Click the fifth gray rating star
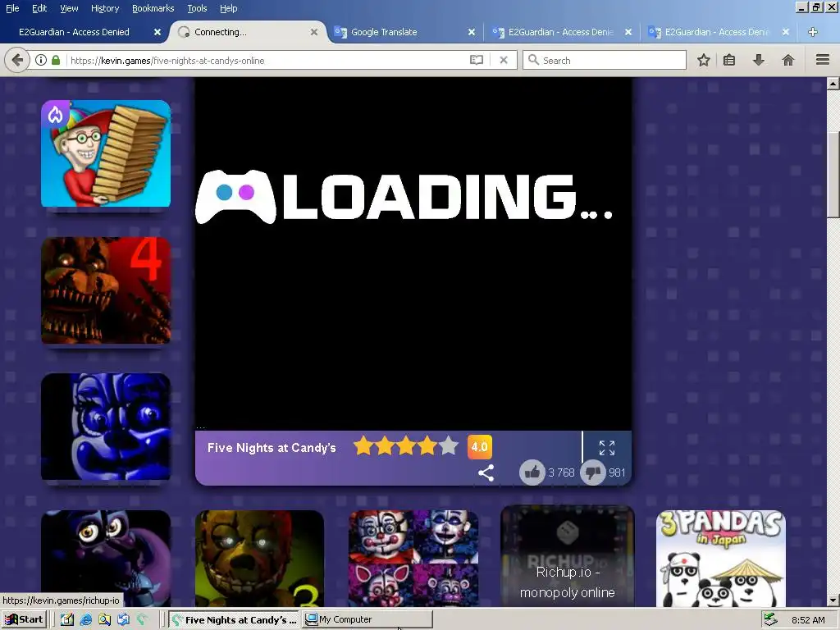Screen dimensions: 840x630 (449, 445)
